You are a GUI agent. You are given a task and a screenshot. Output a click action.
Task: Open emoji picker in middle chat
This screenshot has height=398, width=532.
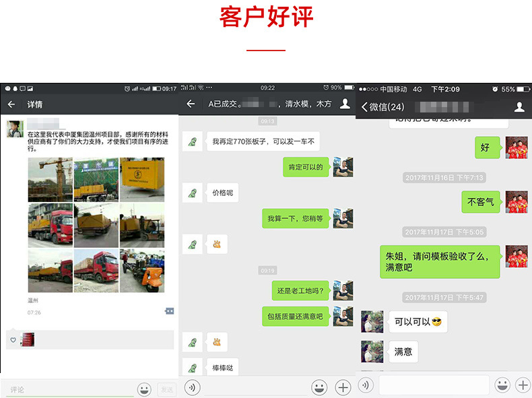click(x=319, y=387)
